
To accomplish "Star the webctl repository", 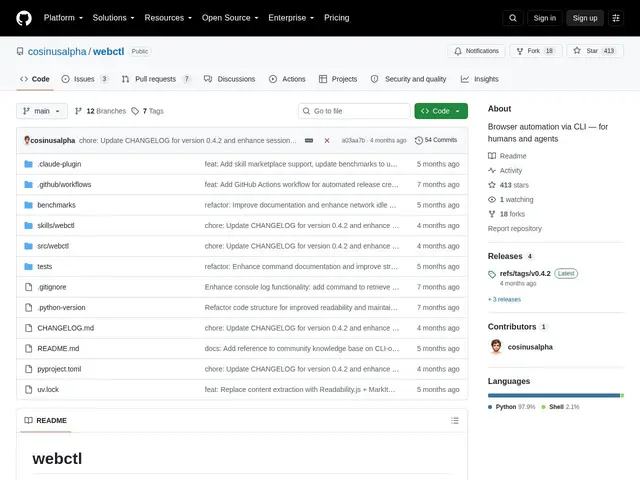I will coord(595,51).
